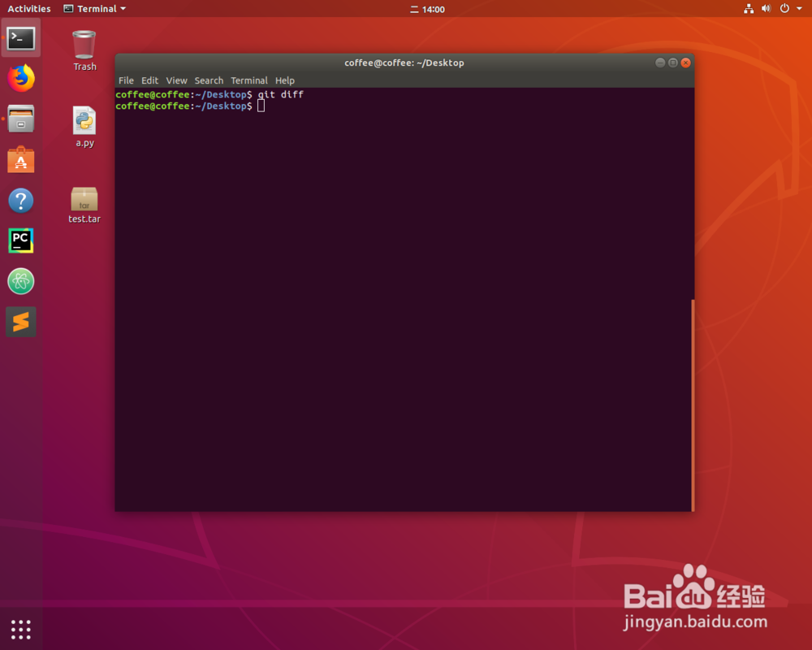Click the terminal title coffee@coffee: ~/Desktop
This screenshot has width=812, height=650.
(x=404, y=63)
